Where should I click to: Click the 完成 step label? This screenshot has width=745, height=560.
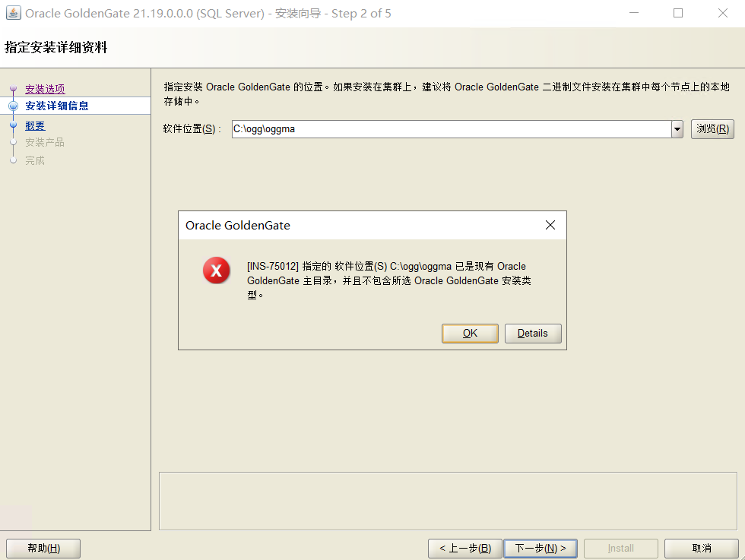pos(35,160)
